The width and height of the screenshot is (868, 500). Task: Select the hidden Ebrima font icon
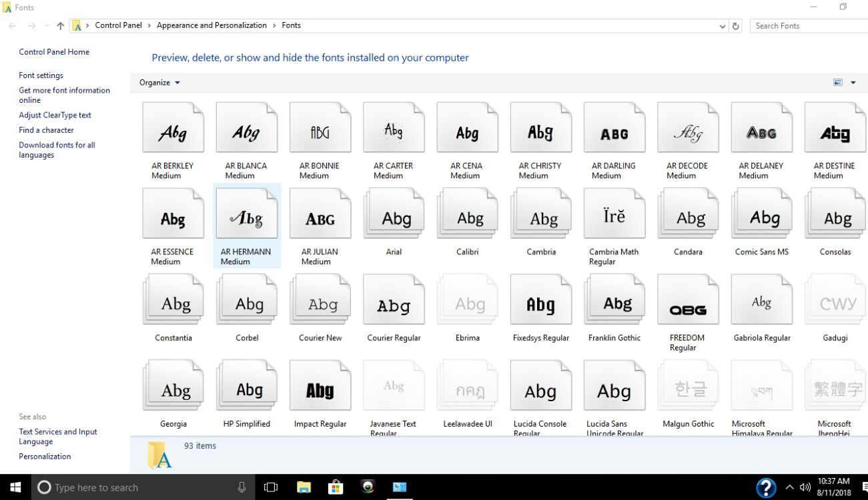coord(468,300)
